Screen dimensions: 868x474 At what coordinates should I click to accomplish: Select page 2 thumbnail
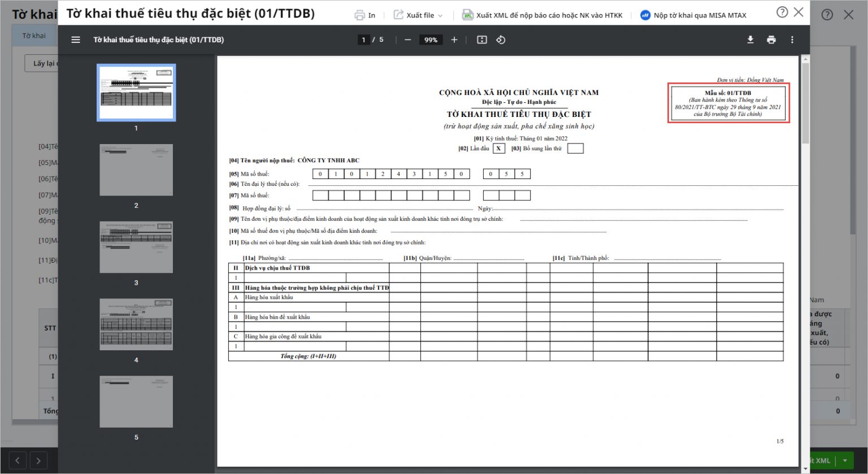136,170
